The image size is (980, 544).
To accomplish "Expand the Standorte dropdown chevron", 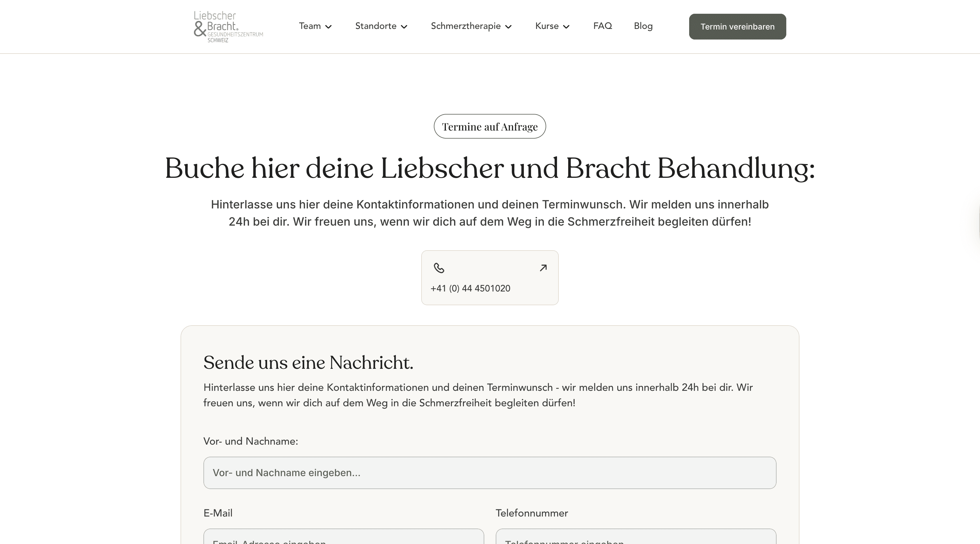I will 404,27.
